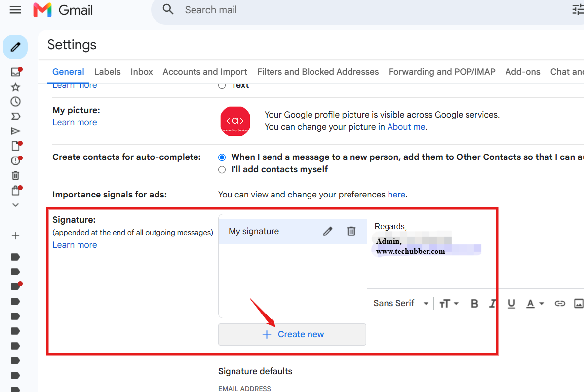Viewport: 584px width, 392px height.
Task: Click Importance signals for ads label
Action: point(110,195)
